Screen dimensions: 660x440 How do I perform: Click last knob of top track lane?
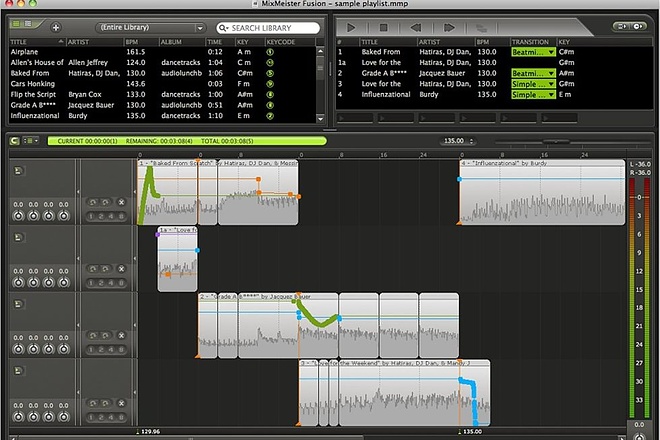[x=64, y=216]
